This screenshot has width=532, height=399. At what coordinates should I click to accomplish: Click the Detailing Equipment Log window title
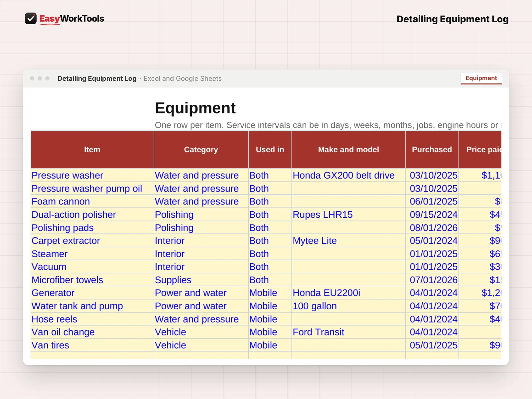[97, 78]
